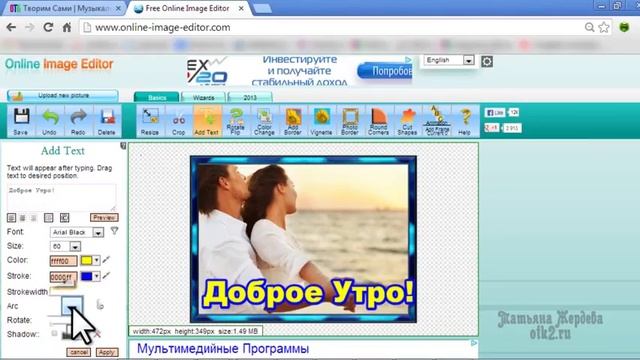Click the Online Image Editor logo
640x360 pixels.
coord(59,64)
